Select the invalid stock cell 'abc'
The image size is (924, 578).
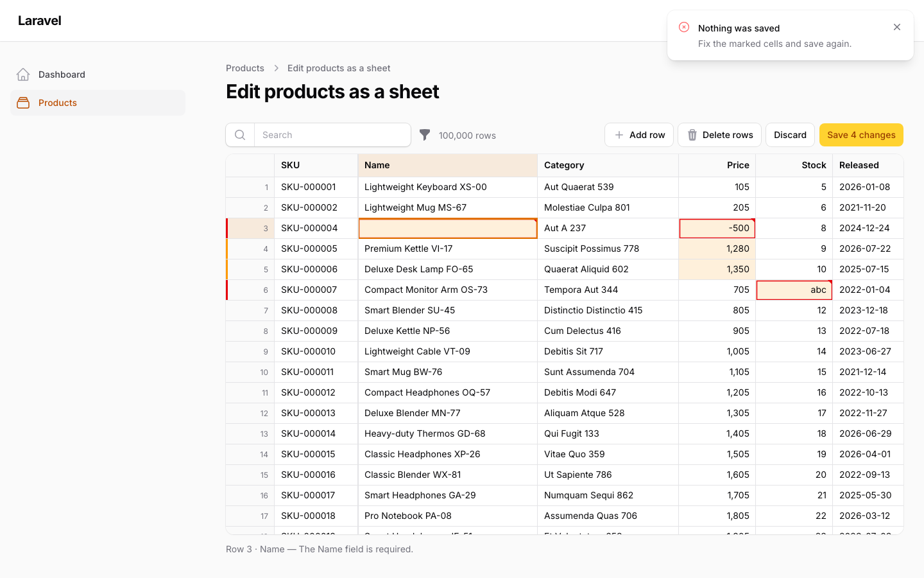point(794,290)
